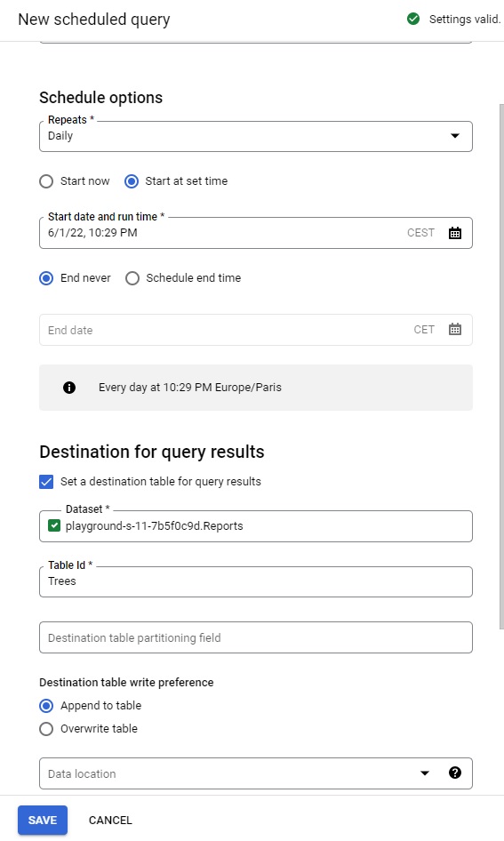504x841 pixels.
Task: Expand the Repeats dropdown showing Daily
Action: click(256, 136)
